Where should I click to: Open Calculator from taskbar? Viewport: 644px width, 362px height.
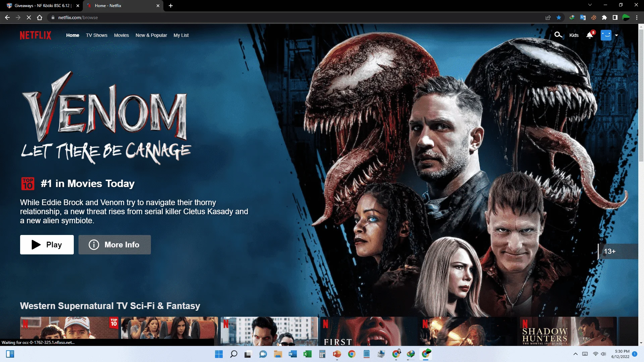coord(322,354)
